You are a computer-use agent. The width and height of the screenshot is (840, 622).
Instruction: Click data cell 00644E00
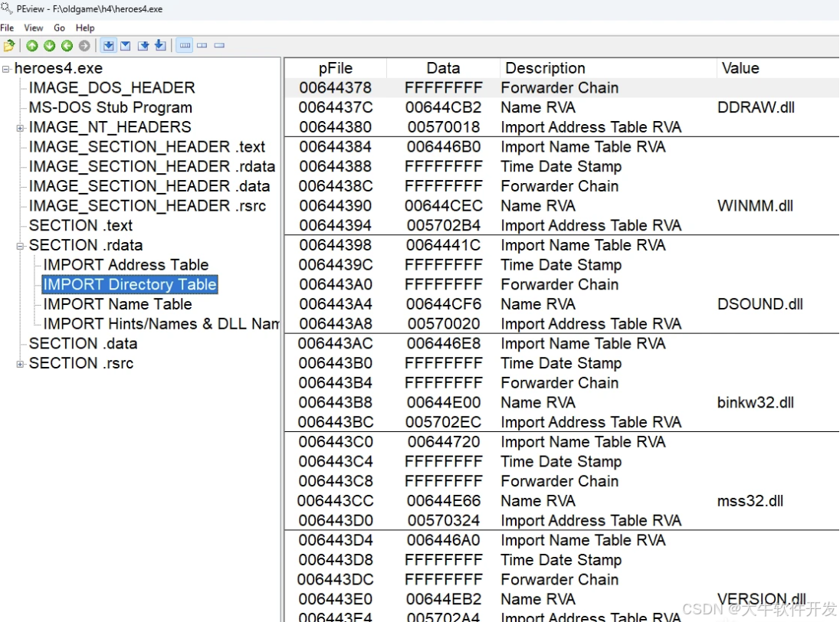click(x=444, y=402)
